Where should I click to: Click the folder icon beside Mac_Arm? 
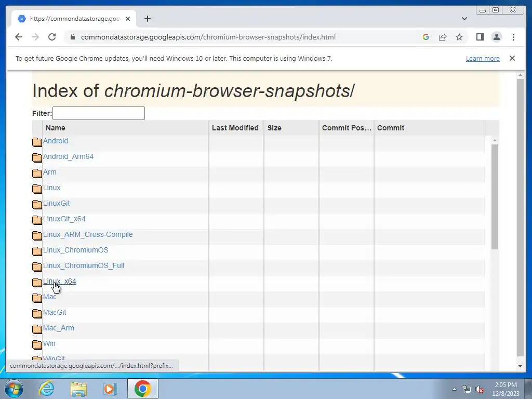37,329
